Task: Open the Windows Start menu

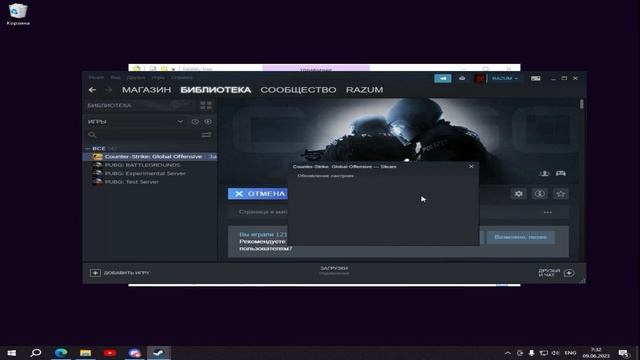Action: pyautogui.click(x=11, y=353)
